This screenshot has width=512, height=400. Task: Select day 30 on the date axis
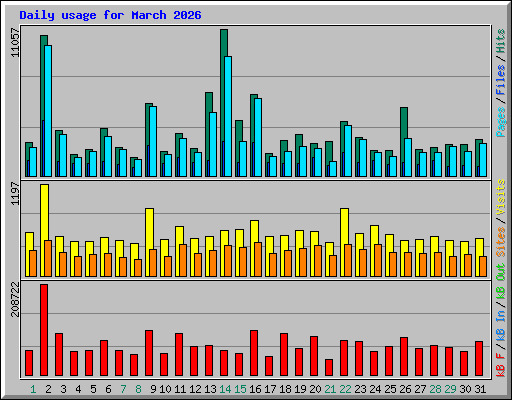465,389
